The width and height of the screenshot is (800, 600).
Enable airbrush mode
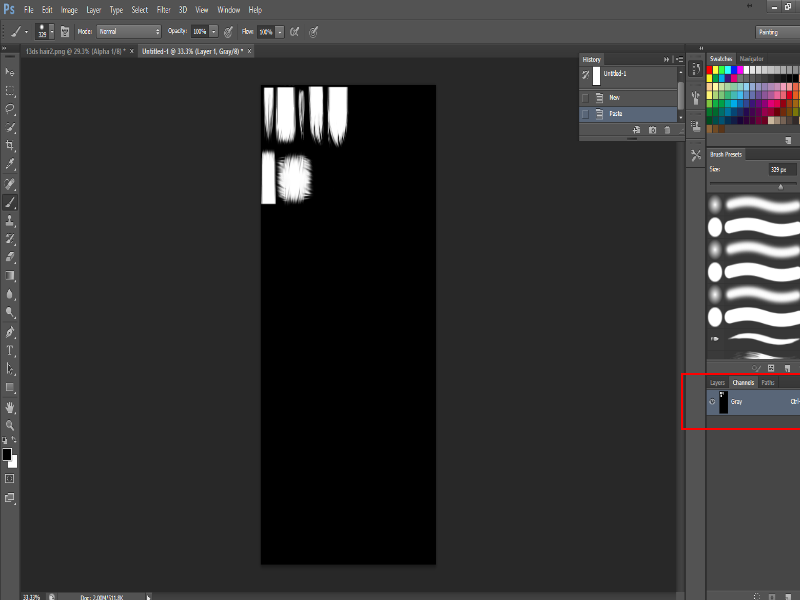click(x=294, y=32)
